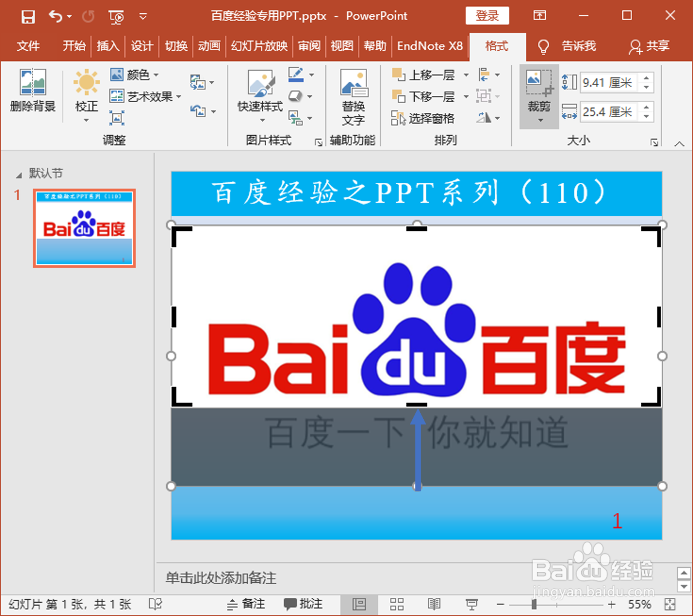The width and height of the screenshot is (693, 616).
Task: Click 替换文字 alt text button
Action: (x=353, y=97)
